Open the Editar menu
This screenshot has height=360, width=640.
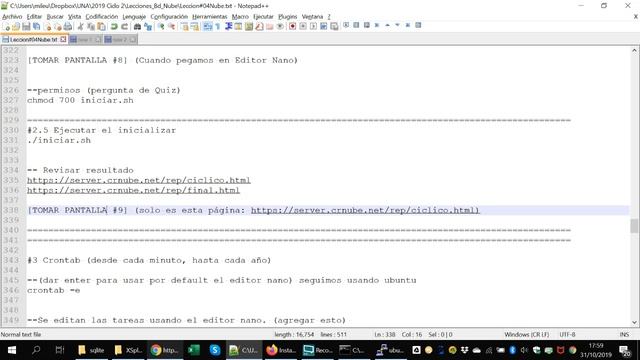[34, 17]
